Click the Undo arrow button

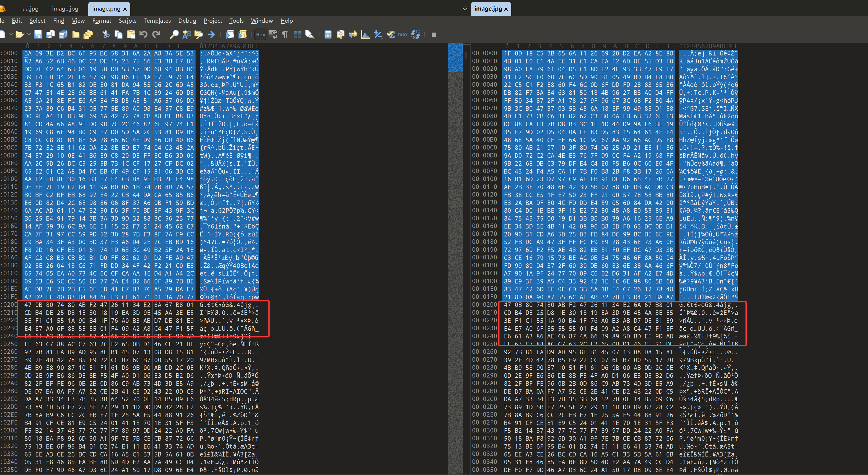coord(143,34)
